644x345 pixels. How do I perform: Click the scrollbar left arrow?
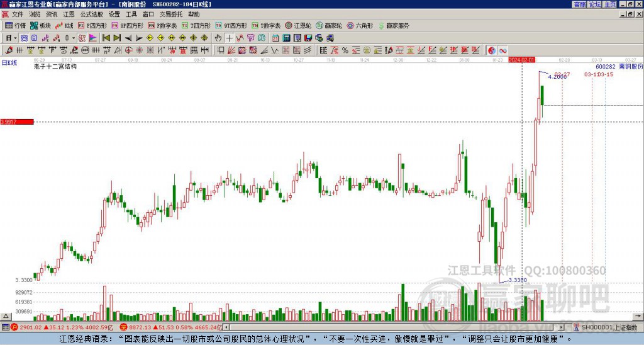click(x=226, y=327)
